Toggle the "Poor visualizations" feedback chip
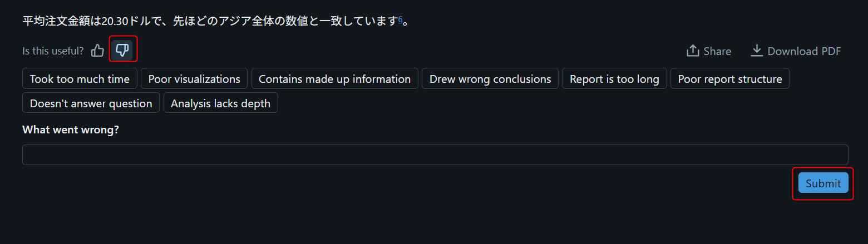 (x=194, y=79)
